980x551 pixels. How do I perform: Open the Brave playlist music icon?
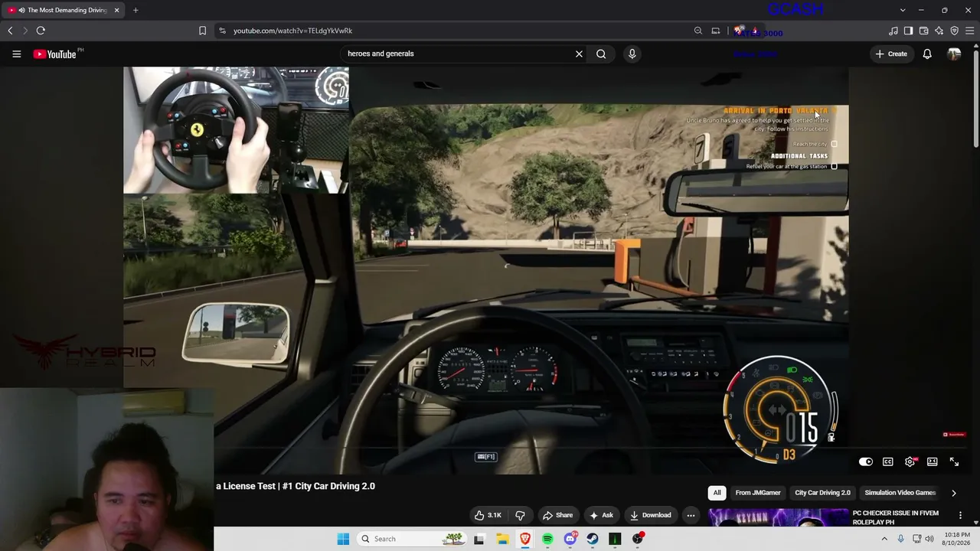tap(893, 31)
